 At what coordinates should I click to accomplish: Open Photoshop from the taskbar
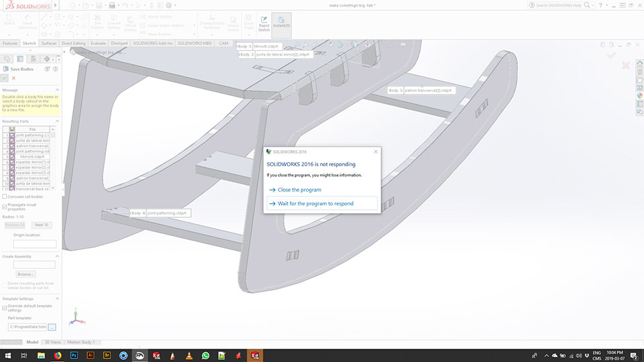click(x=74, y=355)
